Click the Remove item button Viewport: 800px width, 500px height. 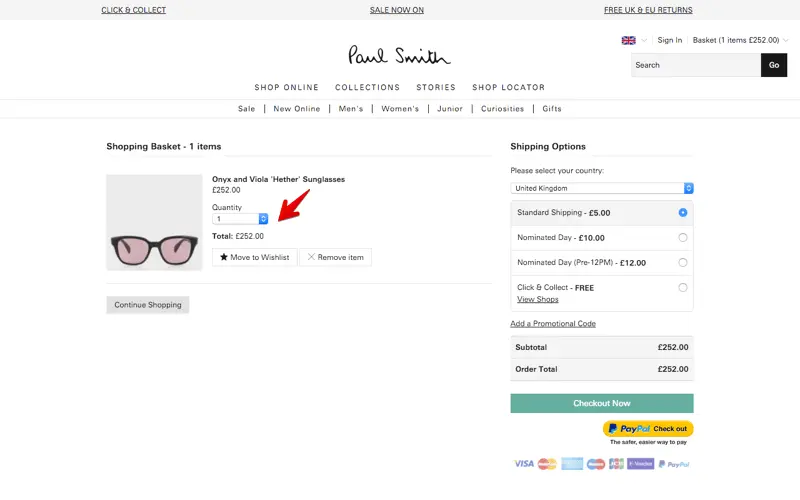tap(336, 257)
